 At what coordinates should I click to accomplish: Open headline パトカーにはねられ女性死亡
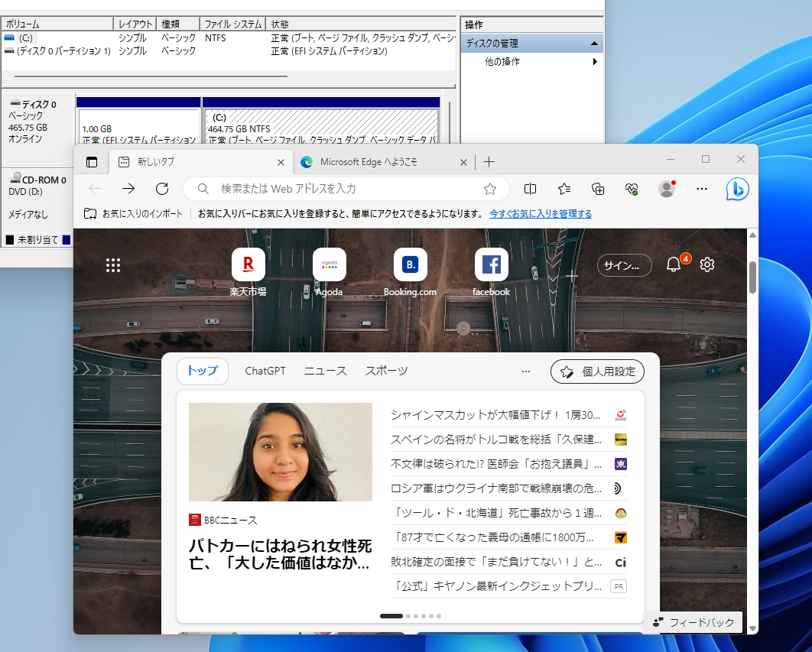click(280, 553)
